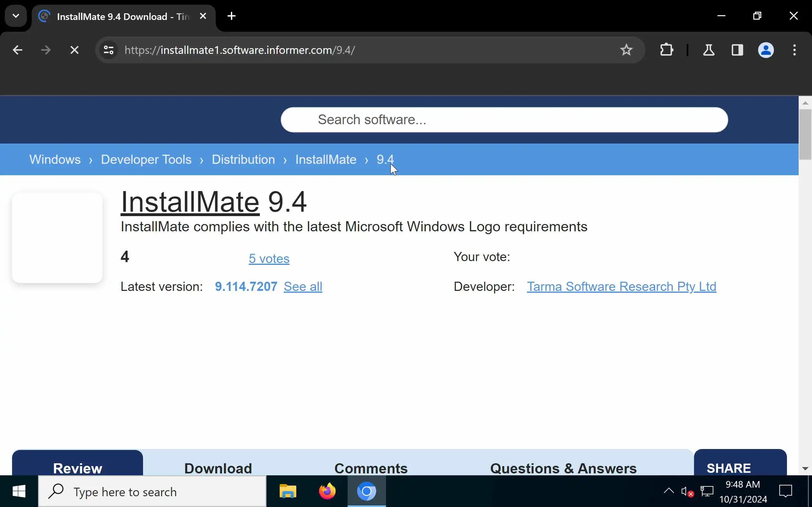Viewport: 812px width, 507px height.
Task: Open Firefox from the taskbar
Action: pyautogui.click(x=327, y=491)
